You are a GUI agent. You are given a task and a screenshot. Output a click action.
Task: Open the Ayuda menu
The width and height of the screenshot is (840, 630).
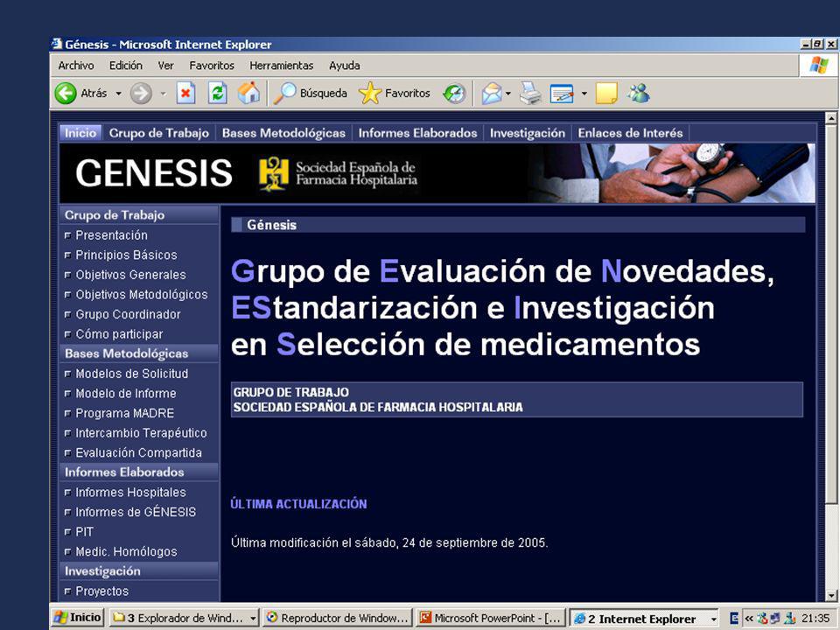(344, 66)
